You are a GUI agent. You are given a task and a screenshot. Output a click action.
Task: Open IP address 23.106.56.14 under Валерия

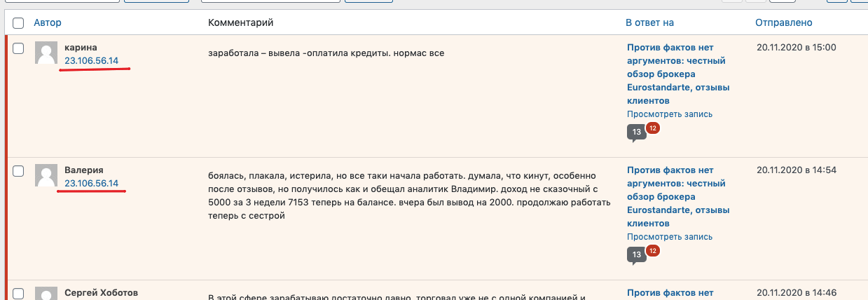tap(91, 184)
